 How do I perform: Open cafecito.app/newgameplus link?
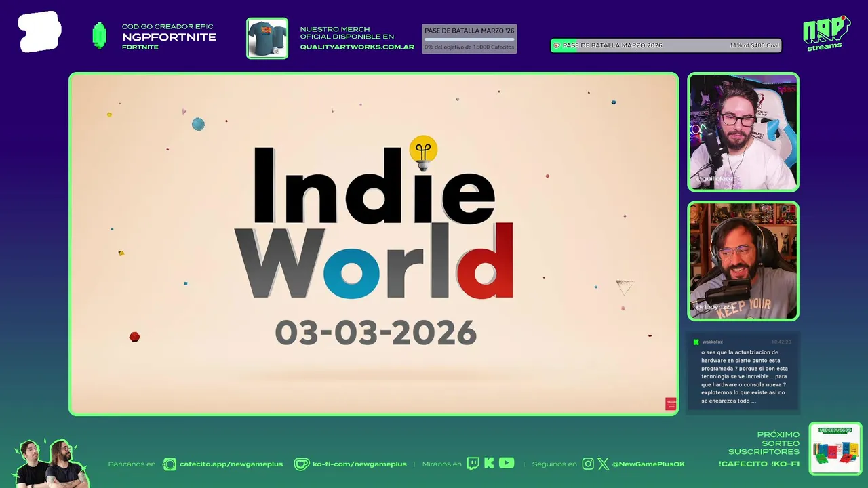[231, 464]
